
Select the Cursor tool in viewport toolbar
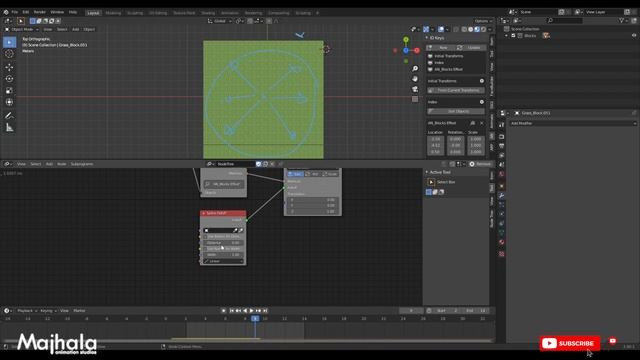pyautogui.click(x=9, y=54)
